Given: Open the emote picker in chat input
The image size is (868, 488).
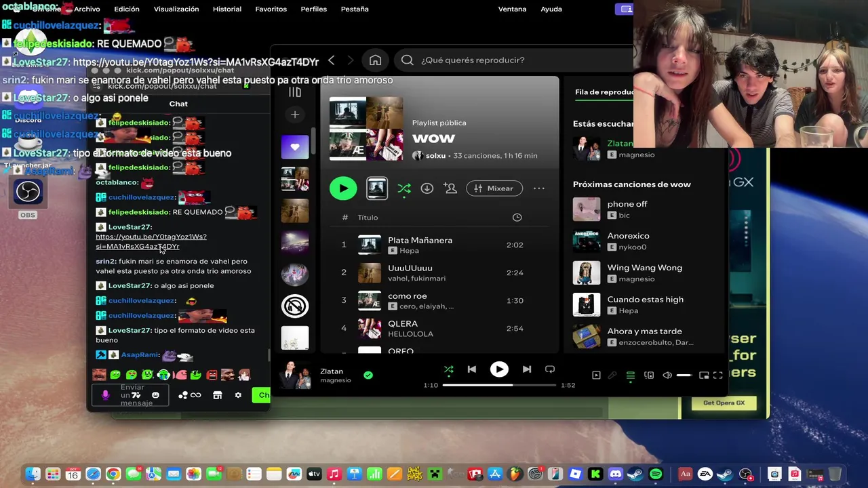Looking at the screenshot, I should tap(155, 395).
